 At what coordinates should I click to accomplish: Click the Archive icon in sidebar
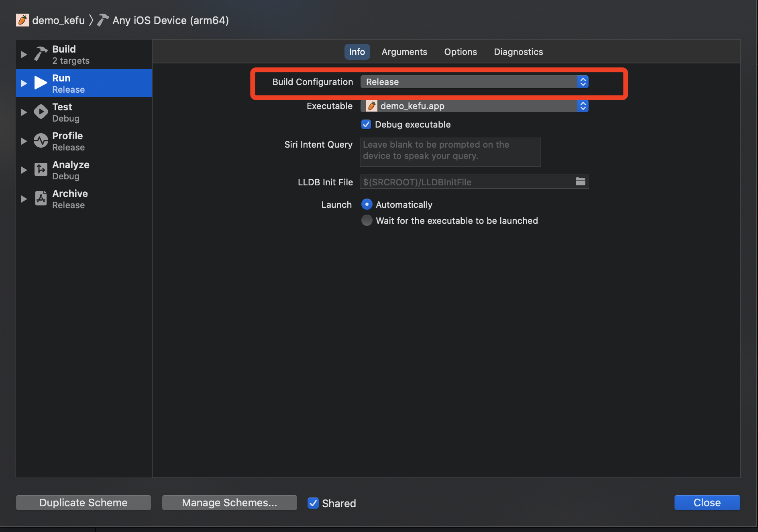41,199
